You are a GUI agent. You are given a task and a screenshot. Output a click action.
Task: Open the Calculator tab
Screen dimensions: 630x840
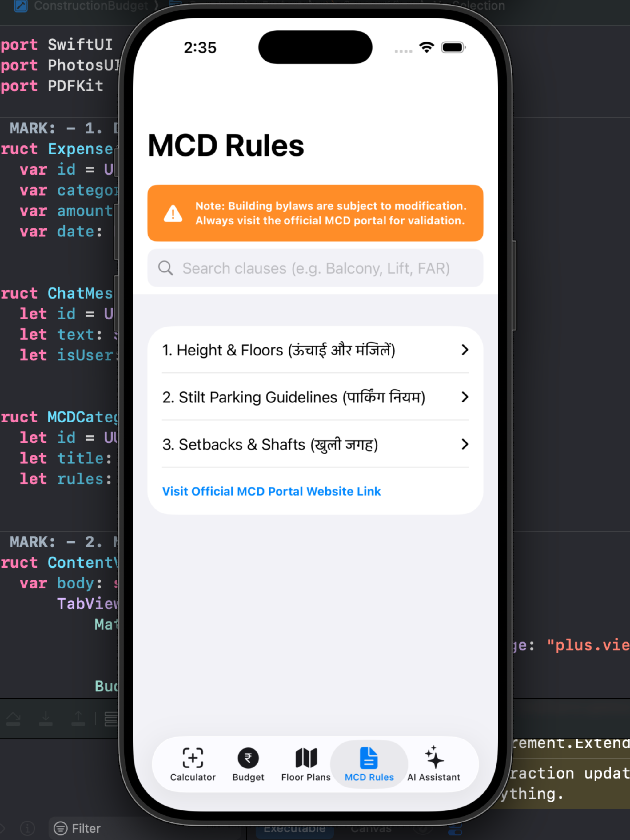coord(193,764)
